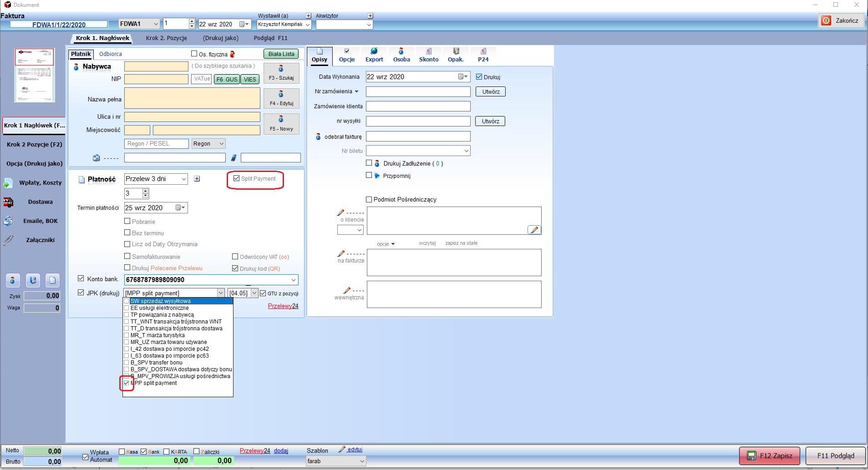This screenshot has height=470, width=868.
Task: Click the plus icon beside Przelew 3 dni
Action: pos(197,179)
